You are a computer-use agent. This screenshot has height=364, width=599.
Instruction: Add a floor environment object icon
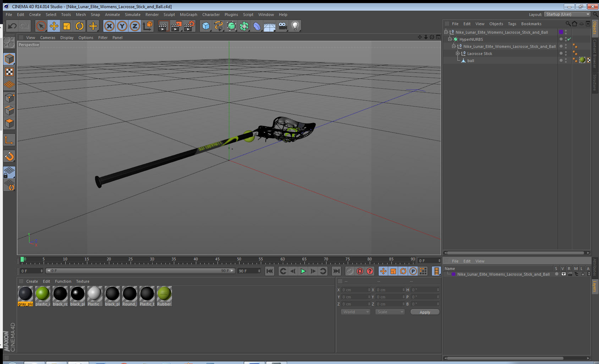(x=270, y=26)
